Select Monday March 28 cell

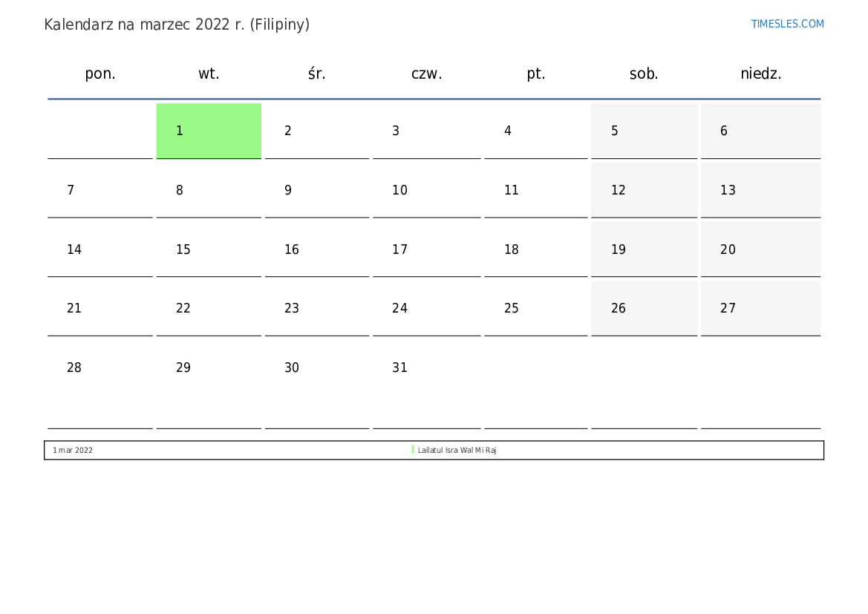[x=100, y=368]
